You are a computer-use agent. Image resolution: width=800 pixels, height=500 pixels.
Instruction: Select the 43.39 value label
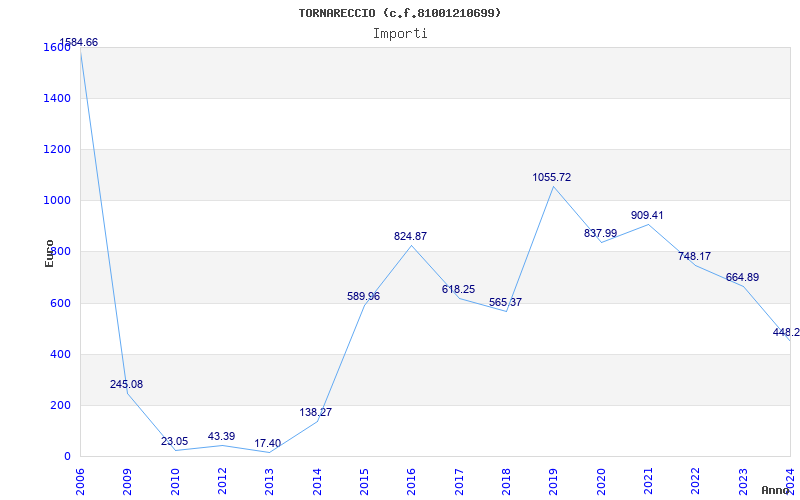coord(221,436)
